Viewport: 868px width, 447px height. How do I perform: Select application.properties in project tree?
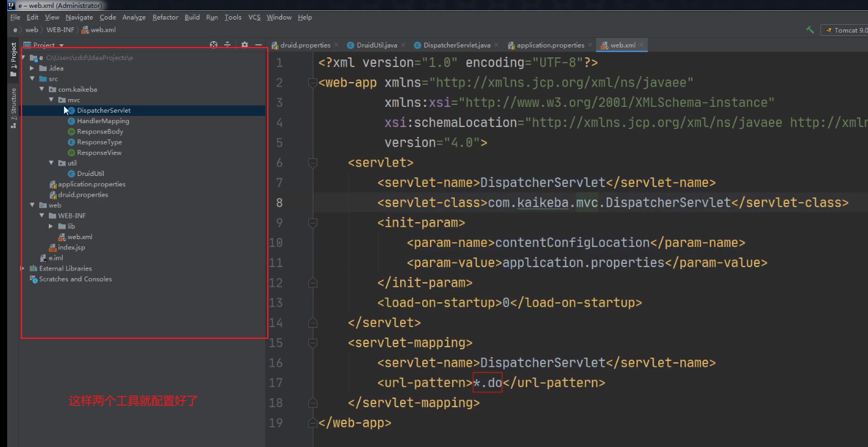pyautogui.click(x=87, y=184)
